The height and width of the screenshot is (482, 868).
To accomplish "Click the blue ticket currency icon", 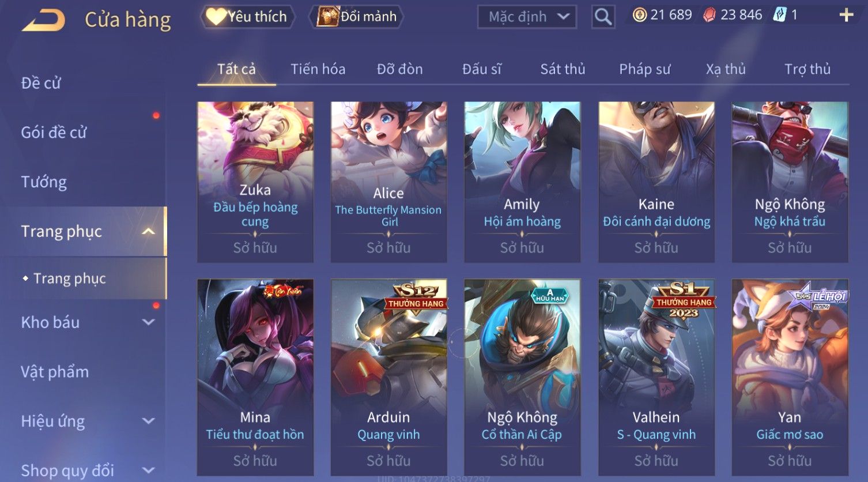I will point(779,15).
